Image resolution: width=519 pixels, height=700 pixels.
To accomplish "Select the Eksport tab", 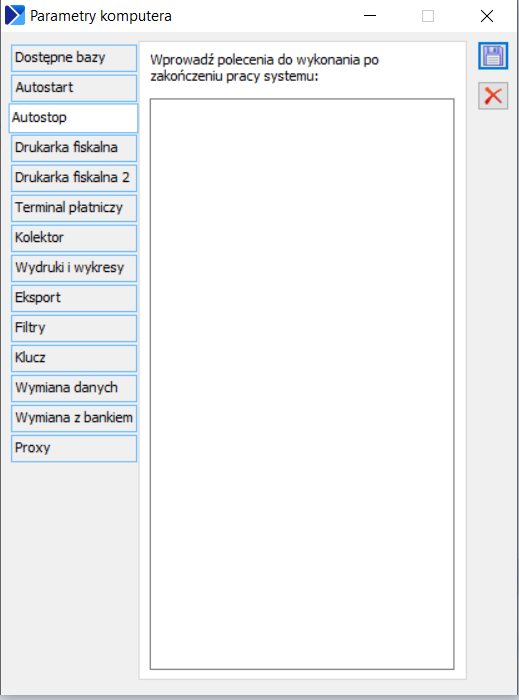I will pos(74,298).
